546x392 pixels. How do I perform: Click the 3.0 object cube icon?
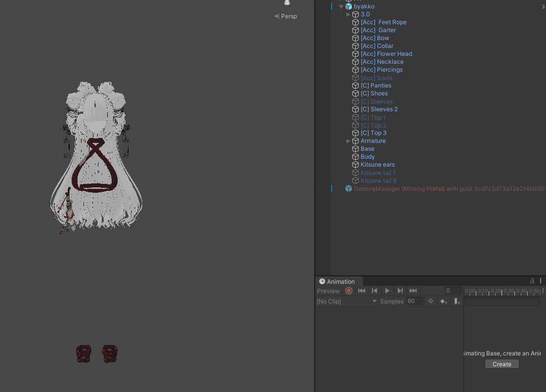(x=356, y=15)
